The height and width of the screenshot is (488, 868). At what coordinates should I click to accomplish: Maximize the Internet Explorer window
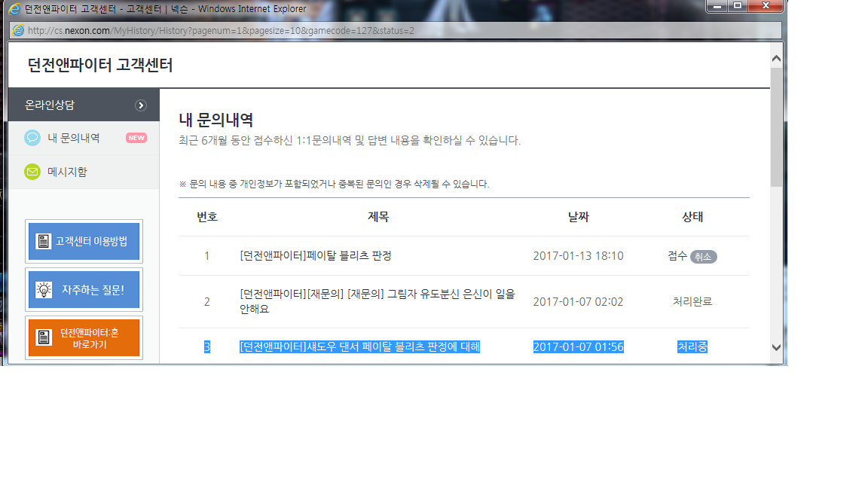click(x=738, y=6)
